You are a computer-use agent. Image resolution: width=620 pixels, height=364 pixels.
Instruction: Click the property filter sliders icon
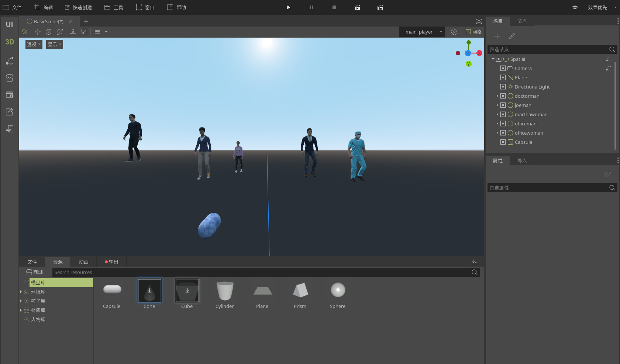click(607, 174)
